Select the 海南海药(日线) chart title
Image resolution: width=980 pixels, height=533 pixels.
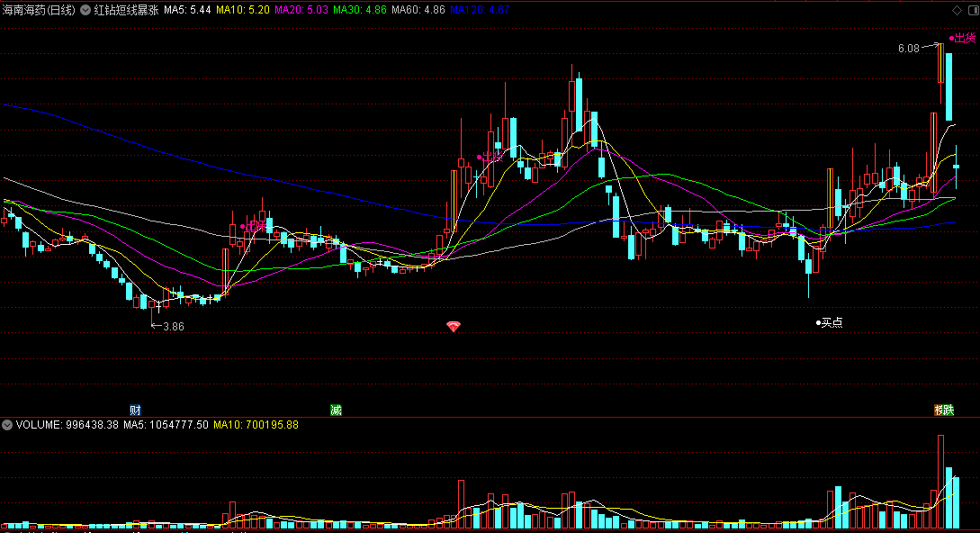(x=39, y=10)
